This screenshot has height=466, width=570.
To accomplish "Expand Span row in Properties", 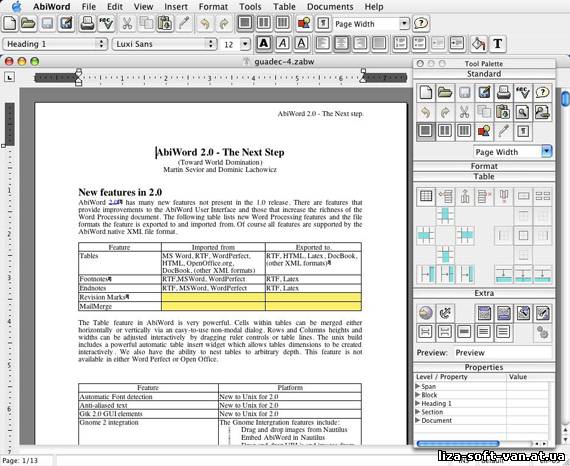I will [x=418, y=386].
